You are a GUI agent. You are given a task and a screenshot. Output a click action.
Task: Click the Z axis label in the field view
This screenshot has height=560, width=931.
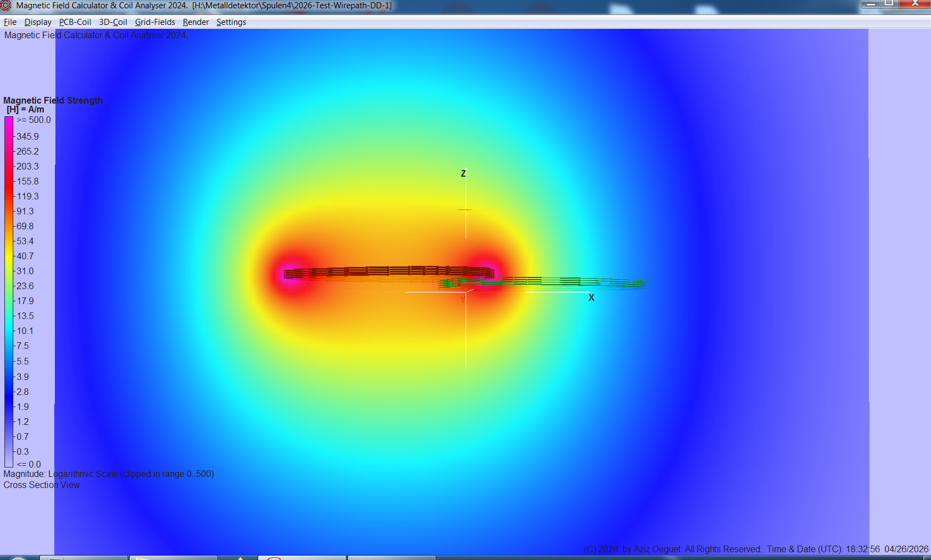463,173
